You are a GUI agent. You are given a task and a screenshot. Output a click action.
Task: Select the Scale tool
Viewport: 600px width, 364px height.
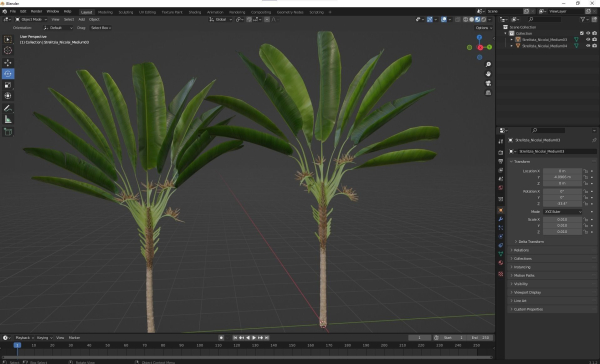(x=8, y=85)
